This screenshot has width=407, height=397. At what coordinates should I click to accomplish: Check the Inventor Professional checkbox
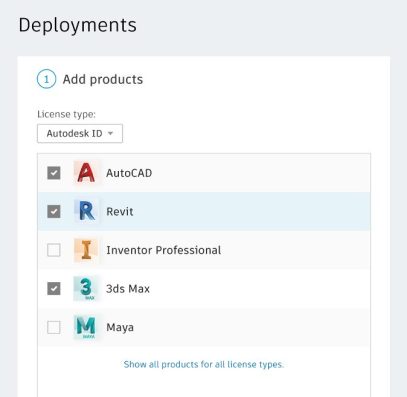point(54,250)
